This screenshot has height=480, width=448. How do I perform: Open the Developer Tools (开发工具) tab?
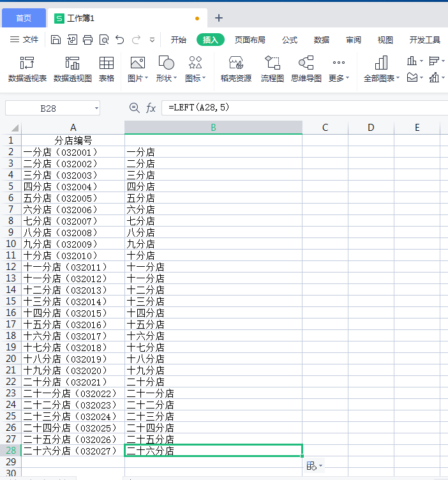pyautogui.click(x=425, y=40)
